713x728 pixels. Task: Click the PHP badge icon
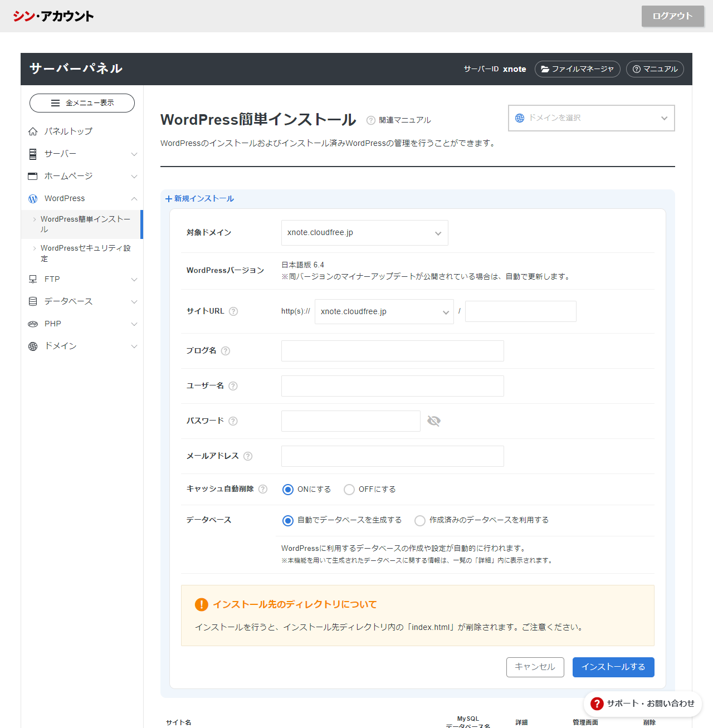(x=33, y=324)
